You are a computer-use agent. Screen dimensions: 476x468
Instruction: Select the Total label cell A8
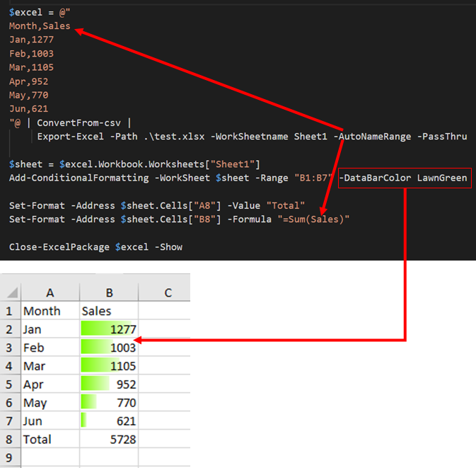pyautogui.click(x=50, y=440)
